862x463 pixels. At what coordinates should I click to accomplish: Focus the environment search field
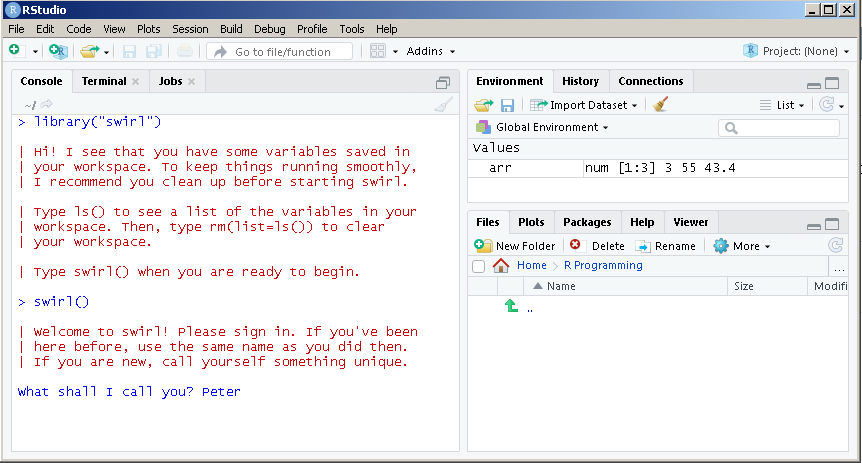(779, 128)
